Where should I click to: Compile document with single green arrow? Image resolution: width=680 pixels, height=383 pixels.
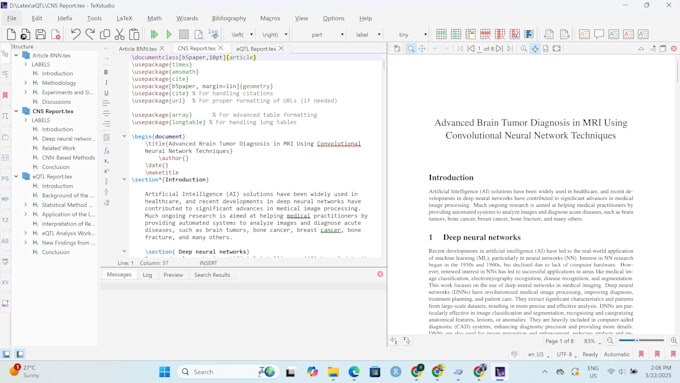pyautogui.click(x=169, y=34)
